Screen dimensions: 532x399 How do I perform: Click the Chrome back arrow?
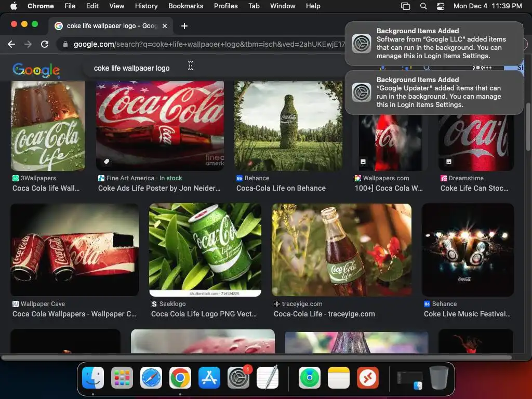[x=11, y=44]
